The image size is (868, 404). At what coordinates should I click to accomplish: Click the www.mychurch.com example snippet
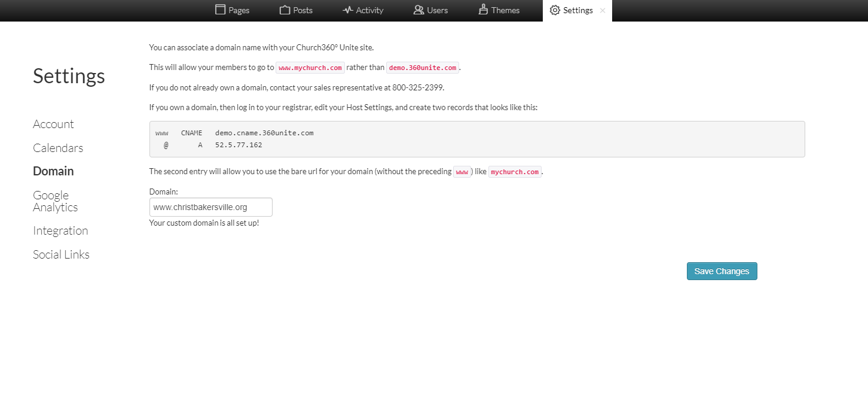(x=310, y=68)
